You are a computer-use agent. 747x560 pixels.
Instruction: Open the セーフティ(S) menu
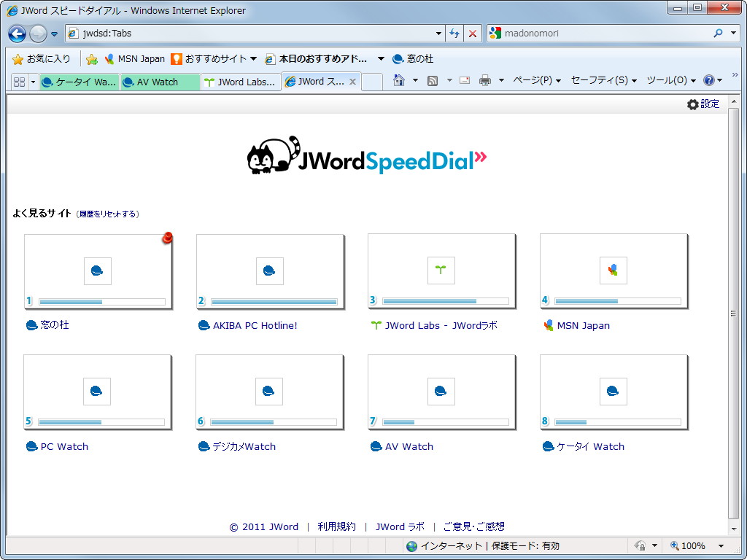click(603, 80)
